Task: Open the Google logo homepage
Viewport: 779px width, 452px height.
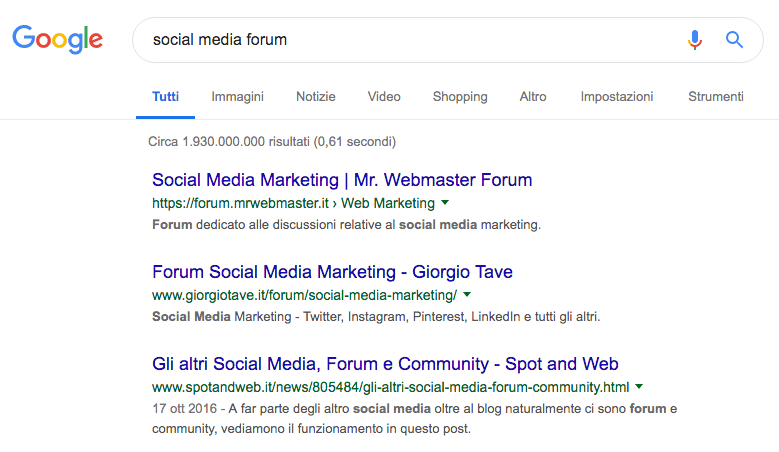Action: [x=58, y=40]
